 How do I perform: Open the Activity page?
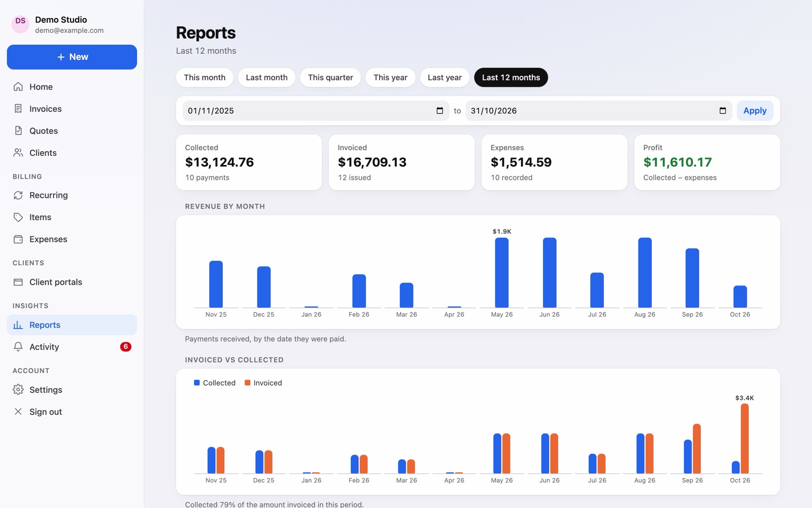pos(72,347)
